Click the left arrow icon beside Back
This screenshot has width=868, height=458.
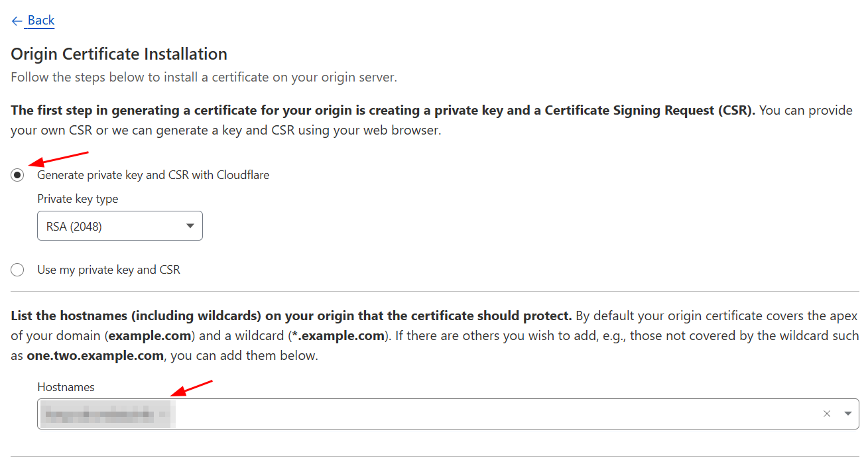click(x=17, y=21)
